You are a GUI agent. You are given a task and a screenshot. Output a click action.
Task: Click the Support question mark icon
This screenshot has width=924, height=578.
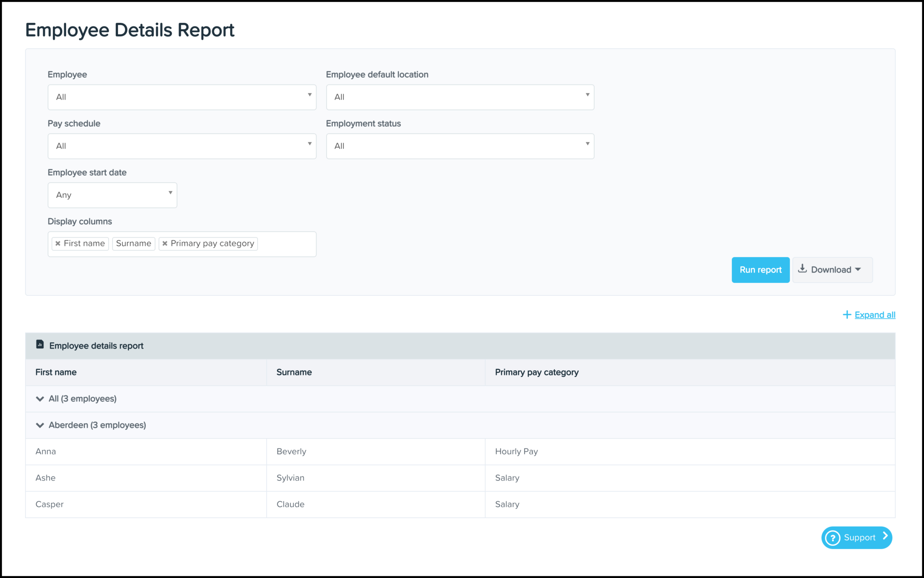[832, 538]
